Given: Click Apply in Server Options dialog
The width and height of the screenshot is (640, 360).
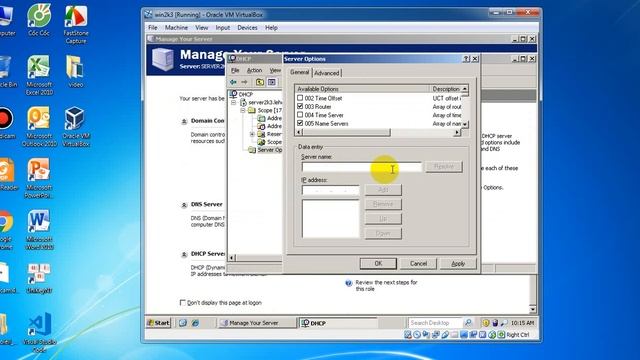Looking at the screenshot, I should pyautogui.click(x=458, y=263).
